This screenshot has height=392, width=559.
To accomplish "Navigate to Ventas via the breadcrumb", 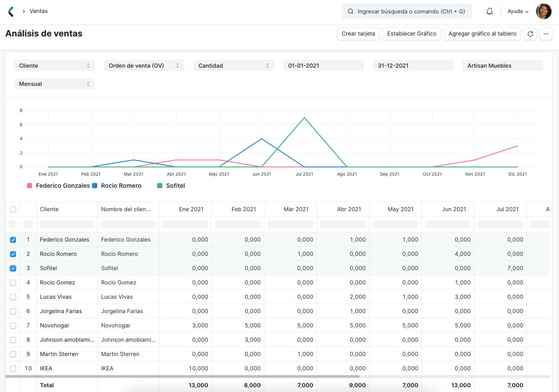I will click(x=38, y=11).
